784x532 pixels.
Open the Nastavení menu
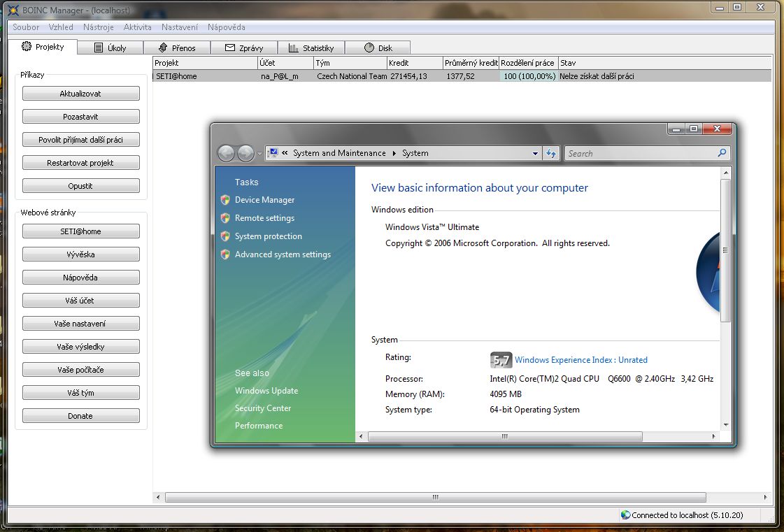(x=180, y=27)
